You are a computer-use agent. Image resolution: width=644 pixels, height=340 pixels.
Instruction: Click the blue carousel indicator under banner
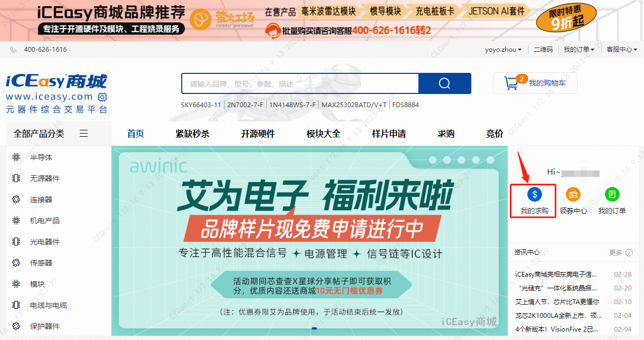[314, 328]
